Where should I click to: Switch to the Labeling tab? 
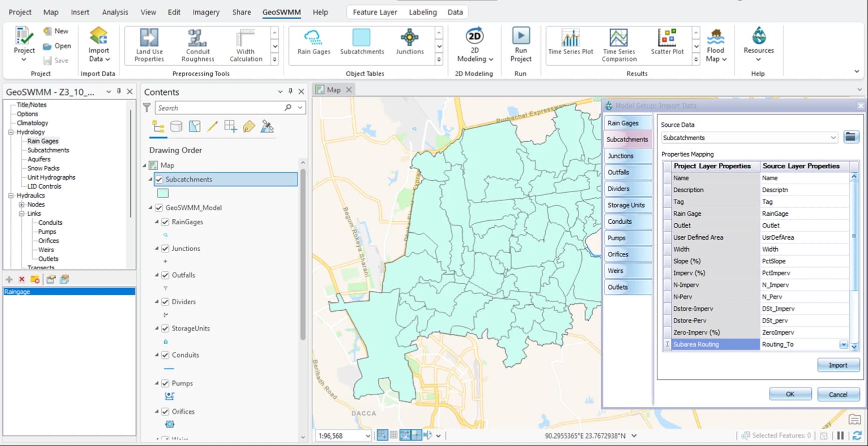tap(422, 12)
